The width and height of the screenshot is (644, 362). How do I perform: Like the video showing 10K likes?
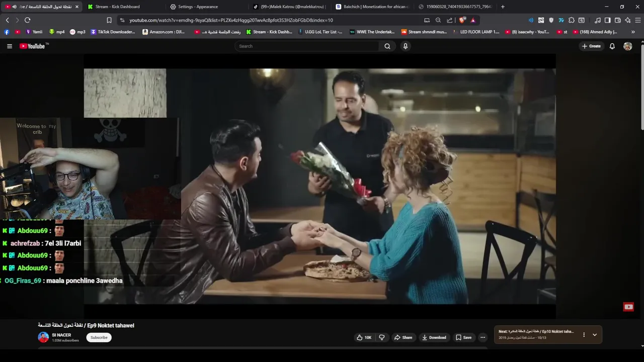pos(364,337)
